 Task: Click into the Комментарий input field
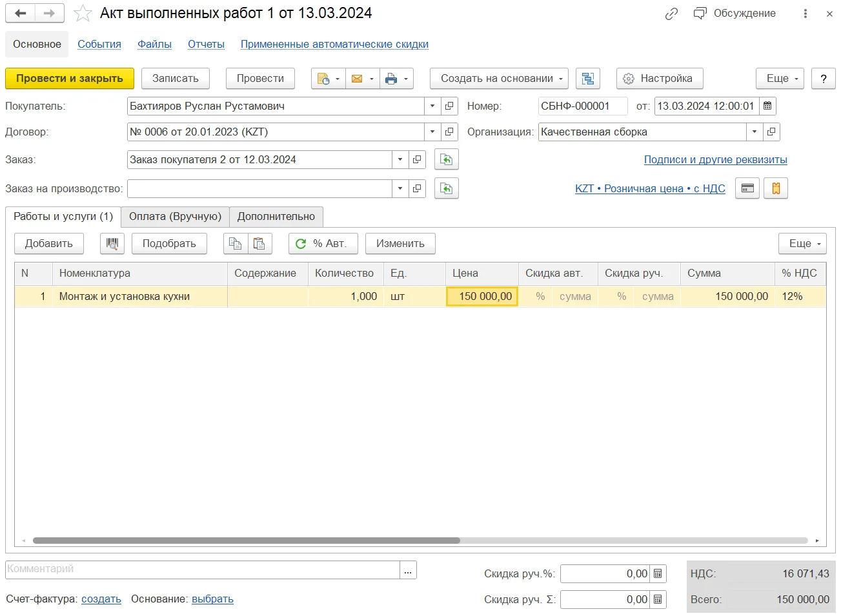[203, 570]
